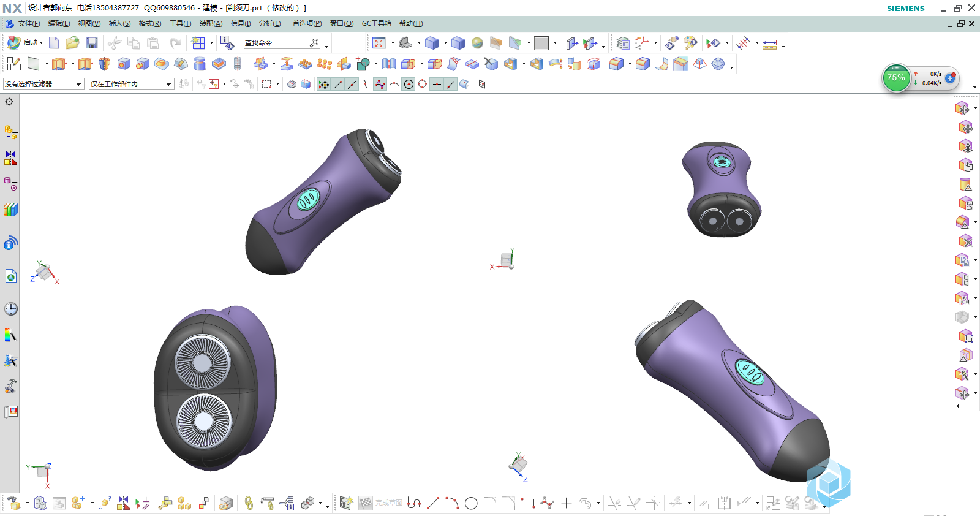Open the Sketch in task environment icon
This screenshot has height=516, width=980.
(13, 64)
